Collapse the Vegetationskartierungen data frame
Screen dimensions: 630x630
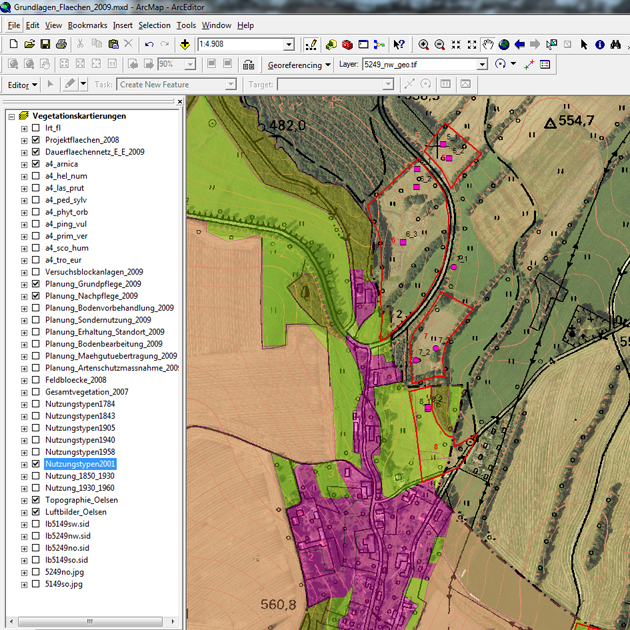[12, 117]
